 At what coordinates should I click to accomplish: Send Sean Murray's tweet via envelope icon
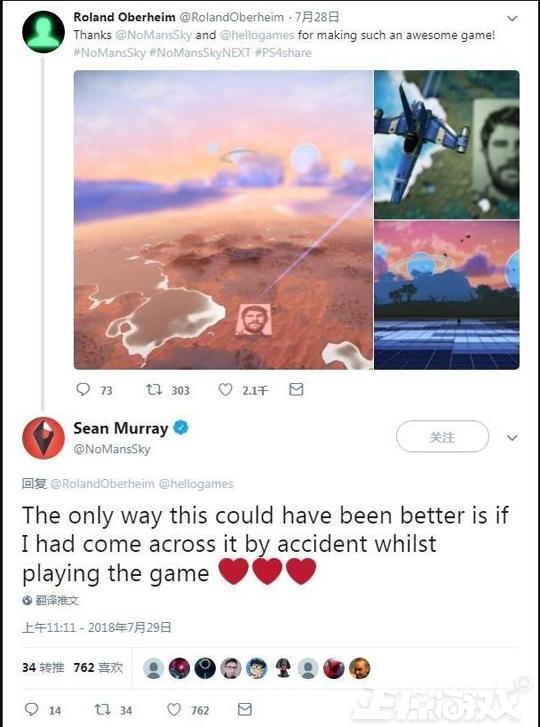pyautogui.click(x=245, y=709)
